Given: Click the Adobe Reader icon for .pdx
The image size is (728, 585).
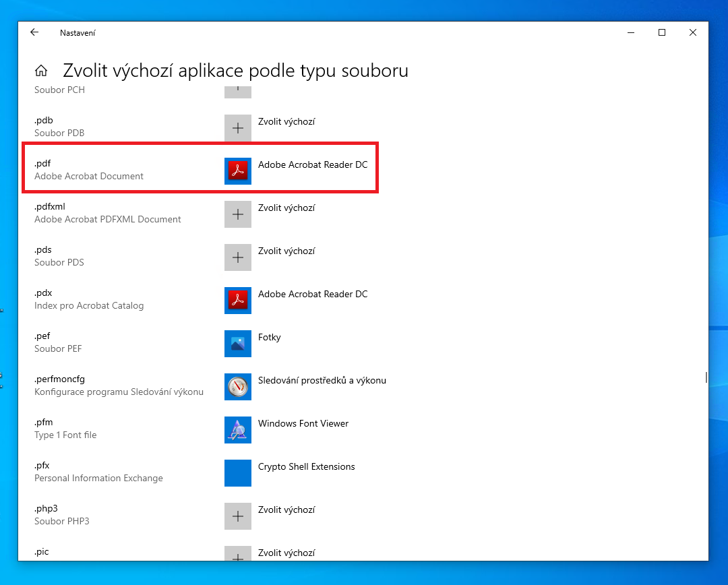Looking at the screenshot, I should click(x=238, y=301).
